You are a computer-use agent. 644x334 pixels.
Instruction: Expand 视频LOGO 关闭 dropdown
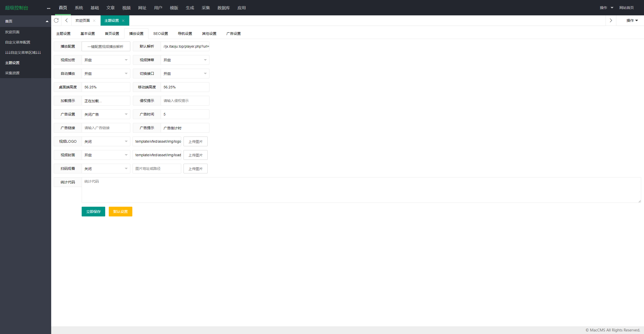tap(126, 141)
